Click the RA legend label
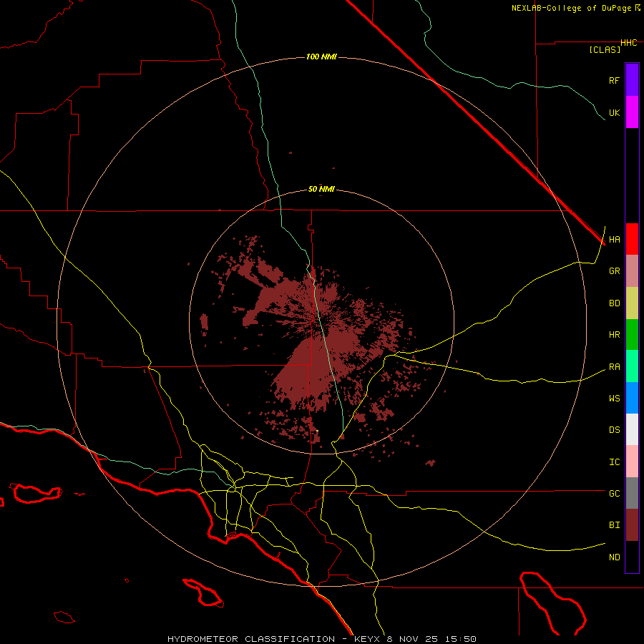Image resolution: width=644 pixels, height=644 pixels. (x=614, y=367)
